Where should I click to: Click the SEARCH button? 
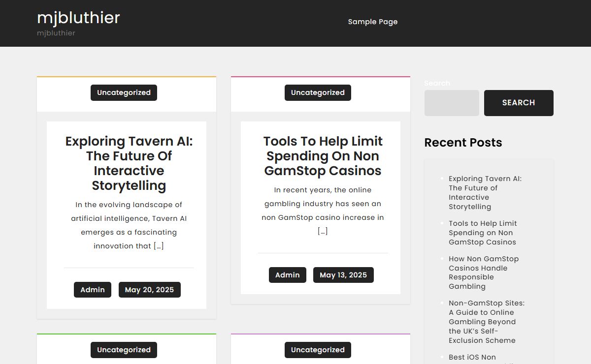coord(519,103)
